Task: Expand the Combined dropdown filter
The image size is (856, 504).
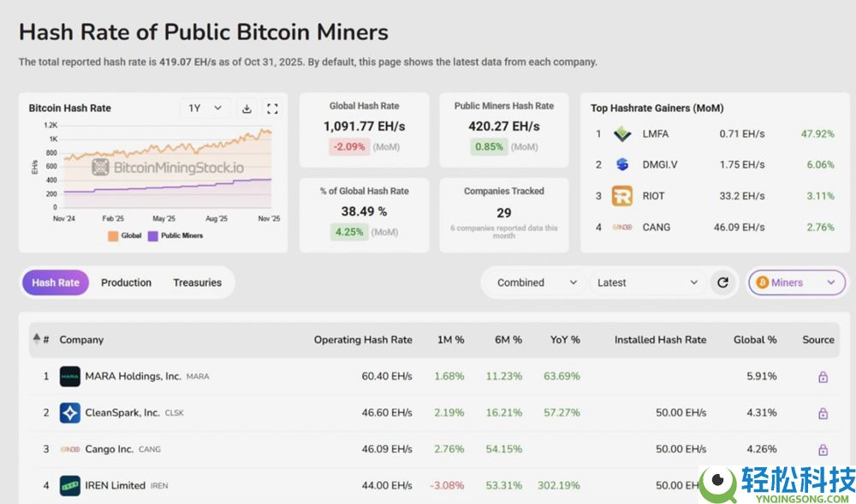Action: 537,282
